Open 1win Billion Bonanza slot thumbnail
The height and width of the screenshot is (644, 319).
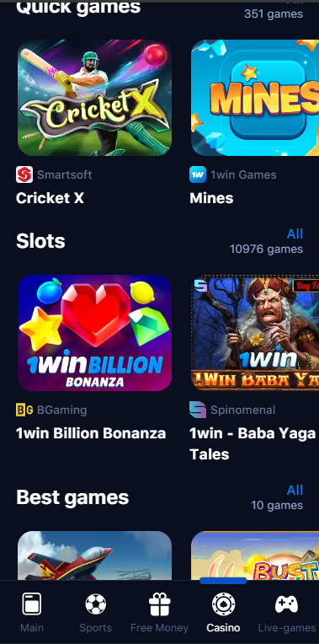[94, 333]
